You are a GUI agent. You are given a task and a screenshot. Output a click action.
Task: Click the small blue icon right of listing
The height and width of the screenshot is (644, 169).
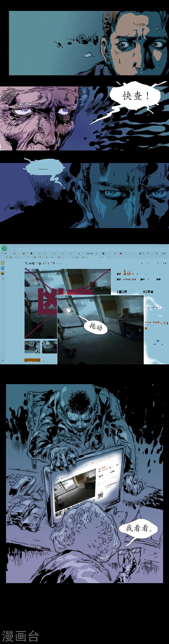coord(158,341)
